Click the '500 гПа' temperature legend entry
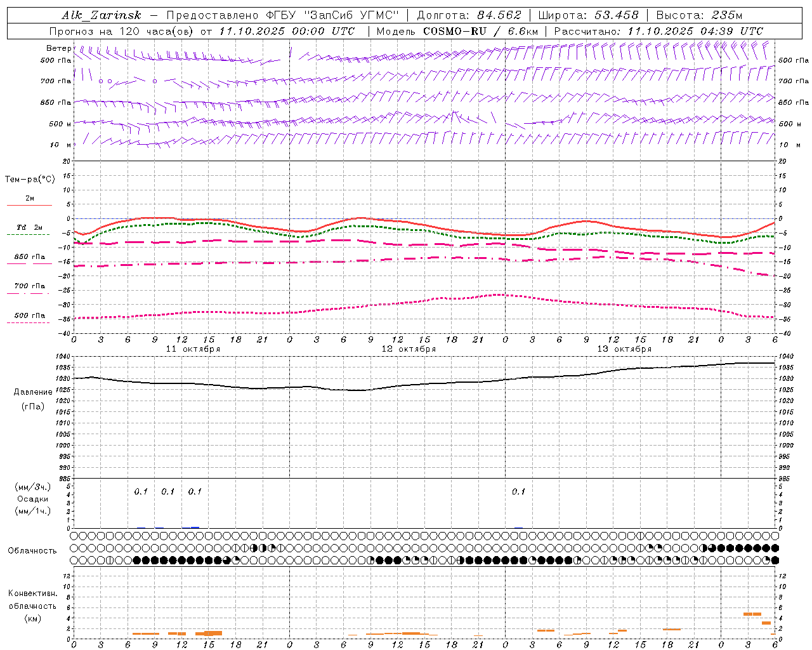Screen dimensions: 812x650 29,315
